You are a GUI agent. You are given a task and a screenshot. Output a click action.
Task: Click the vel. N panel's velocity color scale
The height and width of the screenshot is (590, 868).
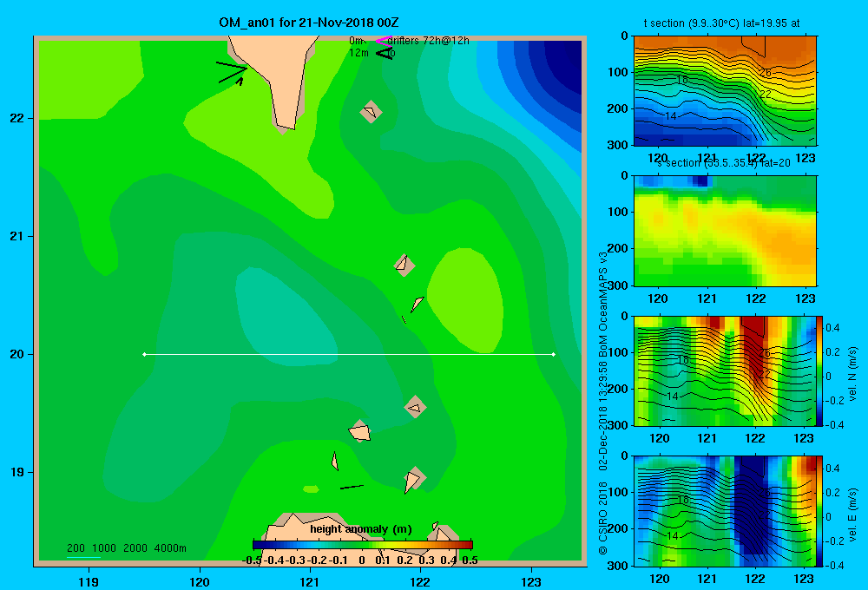(819, 370)
